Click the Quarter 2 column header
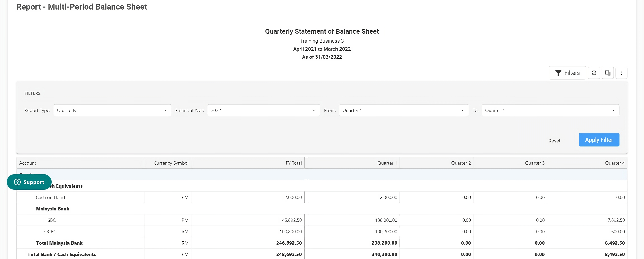Viewport: 644px width, 259px height. (436, 163)
